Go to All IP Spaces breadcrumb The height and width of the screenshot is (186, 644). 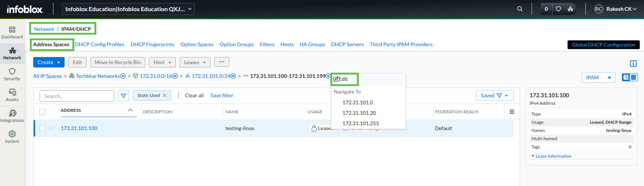47,76
